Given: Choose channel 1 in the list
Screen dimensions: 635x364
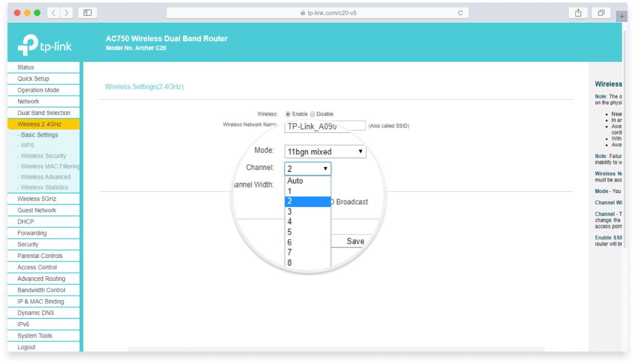Looking at the screenshot, I should tap(308, 191).
